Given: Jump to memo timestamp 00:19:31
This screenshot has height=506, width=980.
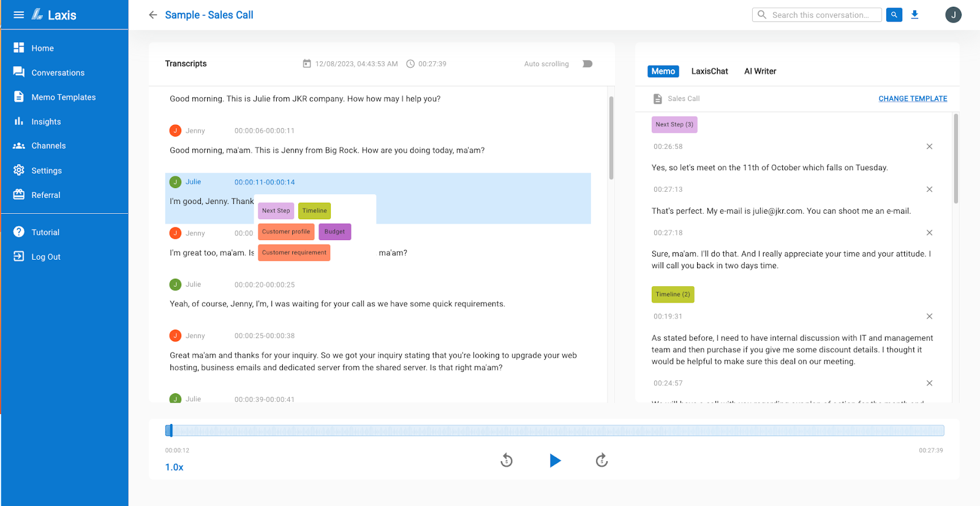Looking at the screenshot, I should [x=668, y=317].
